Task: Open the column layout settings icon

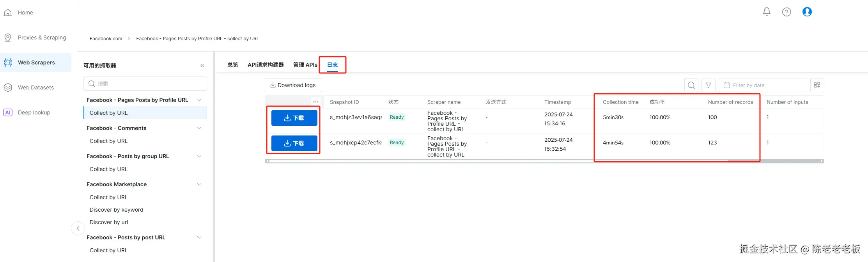Action: click(x=817, y=85)
